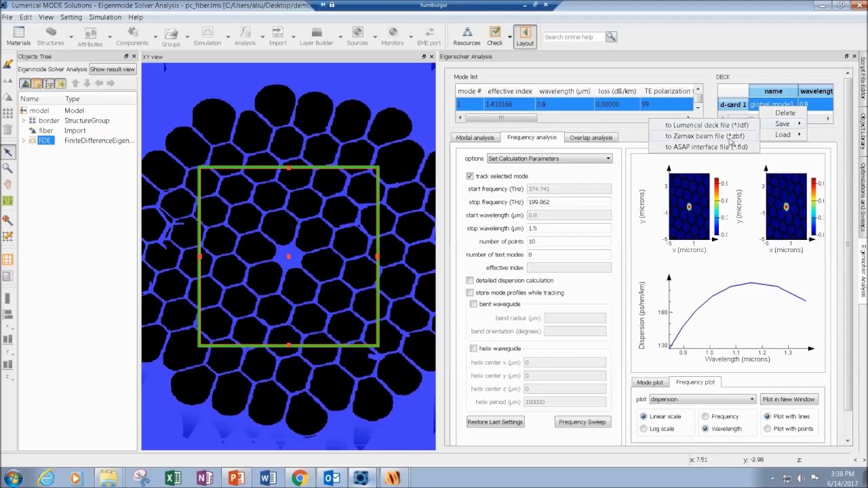Image resolution: width=868 pixels, height=488 pixels.
Task: Switch to the 'Modal analysis' tab
Action: [x=475, y=138]
